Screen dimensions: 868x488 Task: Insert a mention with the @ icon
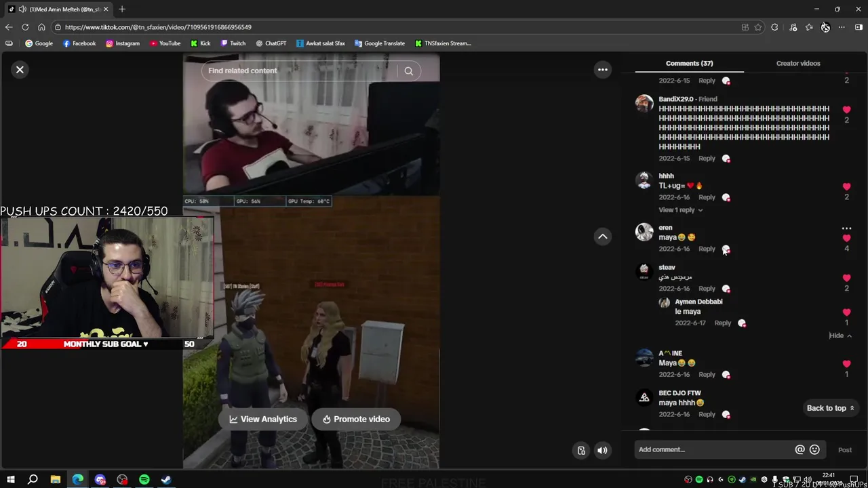(x=800, y=449)
